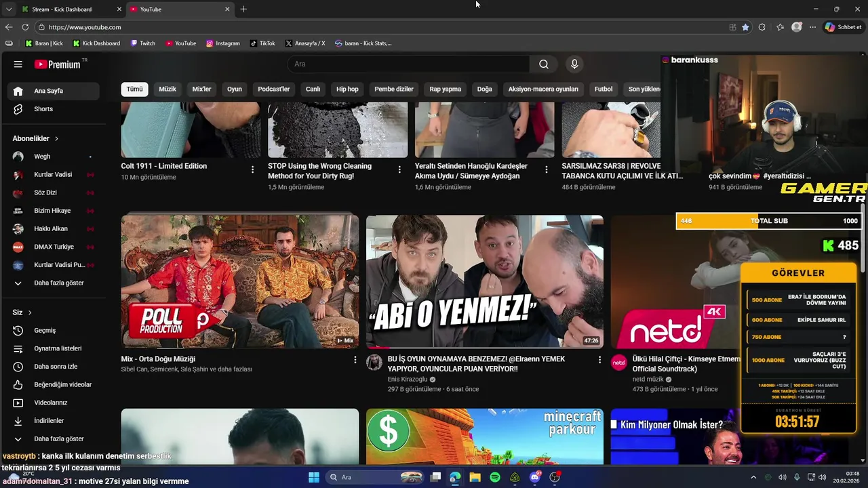Click the Windows taskbar search box
The image size is (868, 488).
point(375,477)
